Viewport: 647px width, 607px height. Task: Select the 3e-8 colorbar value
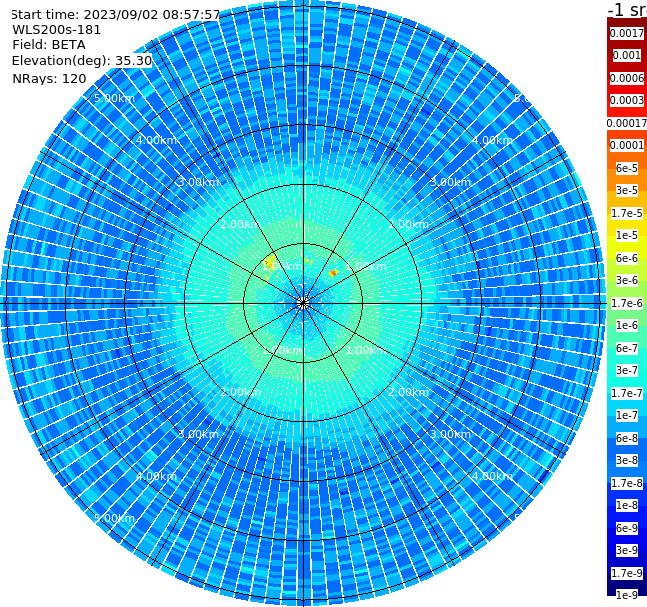click(627, 460)
